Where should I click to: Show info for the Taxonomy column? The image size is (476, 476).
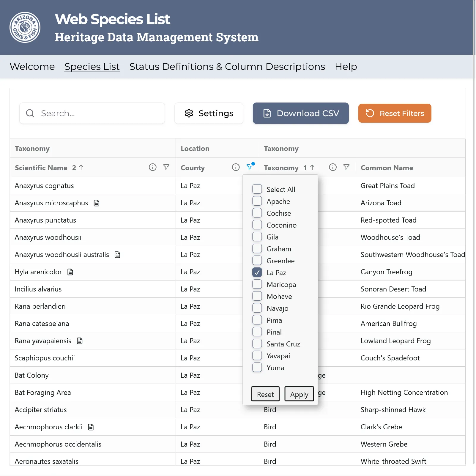[333, 167]
